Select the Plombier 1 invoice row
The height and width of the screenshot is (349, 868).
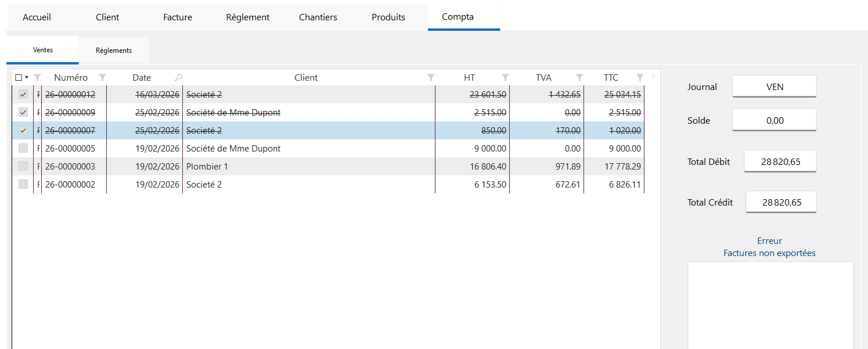pyautogui.click(x=329, y=167)
